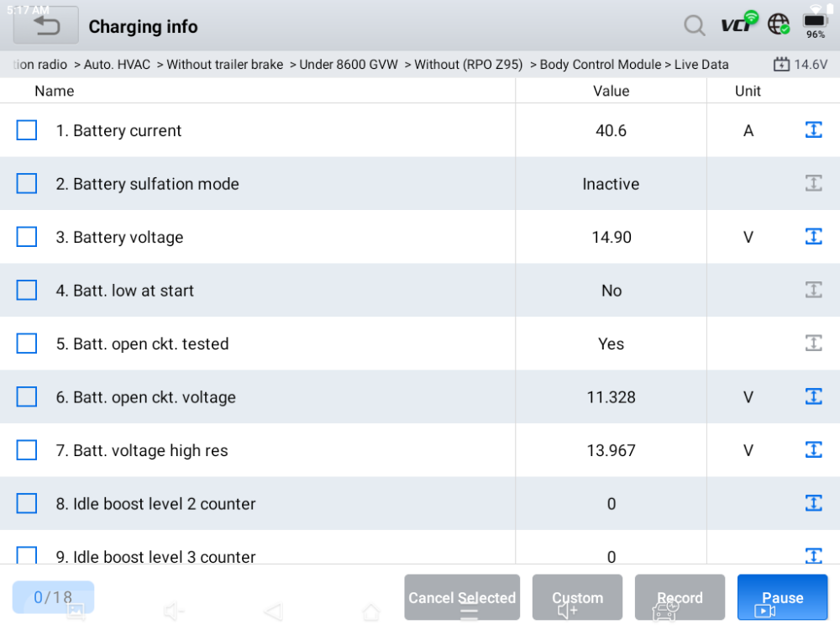Enable the Batt. open ckt. tested checkbox
Viewport: 840px width, 630px height.
pyautogui.click(x=27, y=344)
